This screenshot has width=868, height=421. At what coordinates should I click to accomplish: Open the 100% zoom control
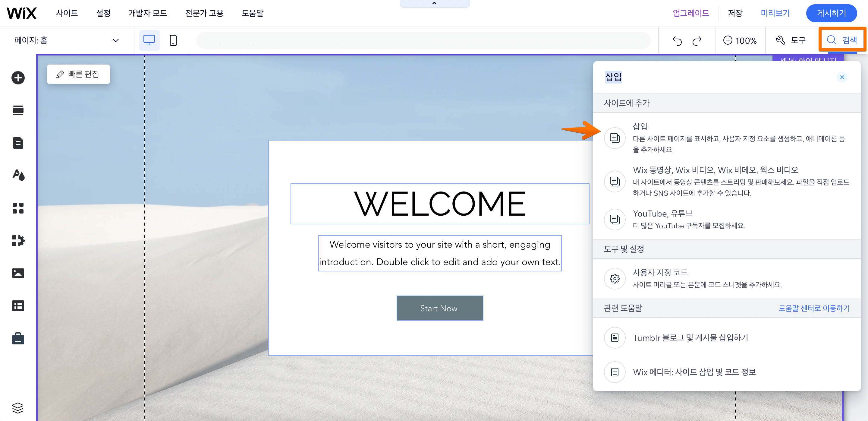pos(740,40)
